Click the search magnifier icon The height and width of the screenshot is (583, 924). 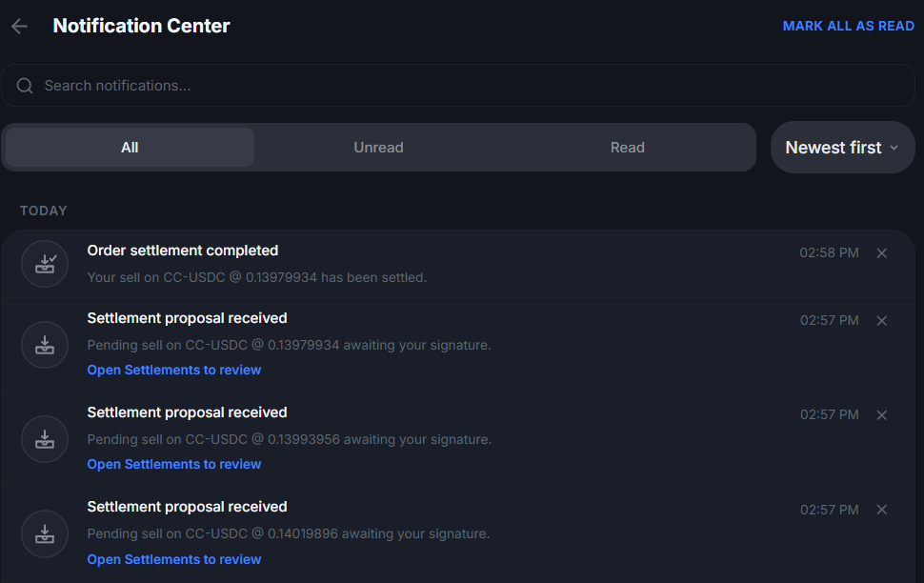click(x=25, y=86)
